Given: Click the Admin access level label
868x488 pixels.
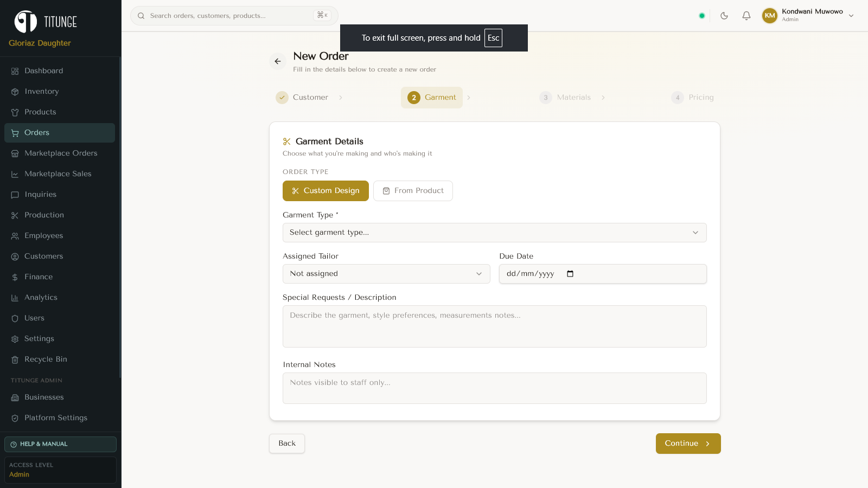Looking at the screenshot, I should pyautogui.click(x=19, y=474).
